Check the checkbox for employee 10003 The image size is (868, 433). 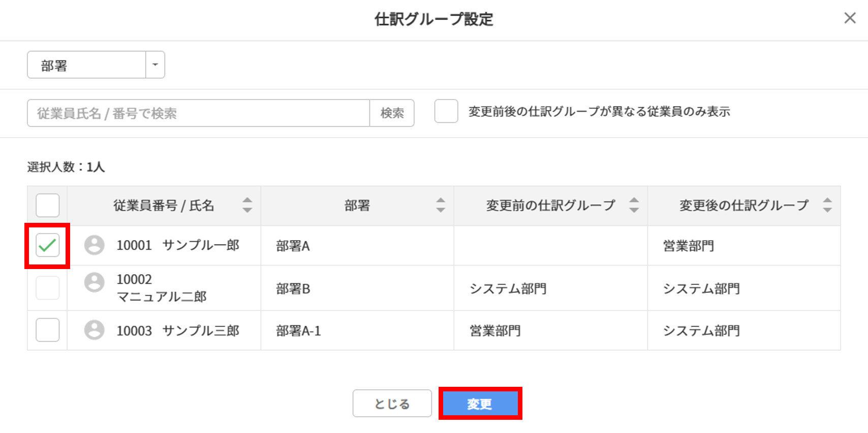[48, 330]
